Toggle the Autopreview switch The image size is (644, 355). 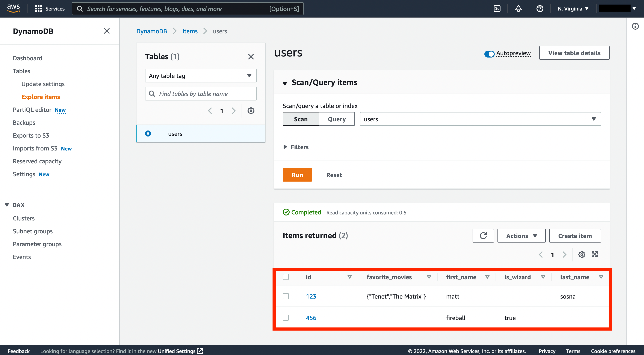click(x=489, y=53)
